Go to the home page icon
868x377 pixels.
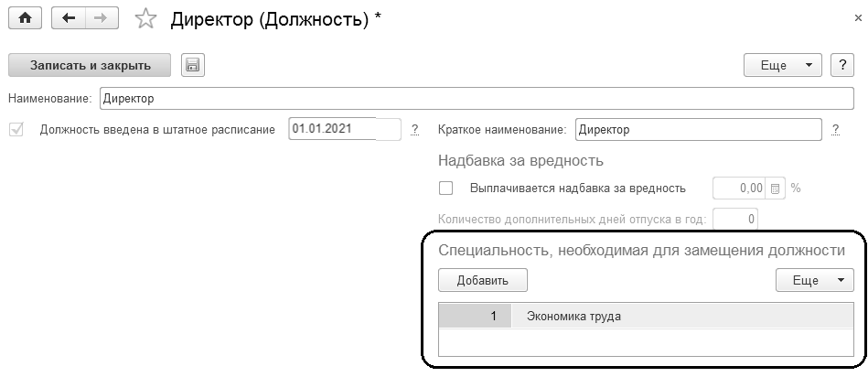(x=25, y=18)
